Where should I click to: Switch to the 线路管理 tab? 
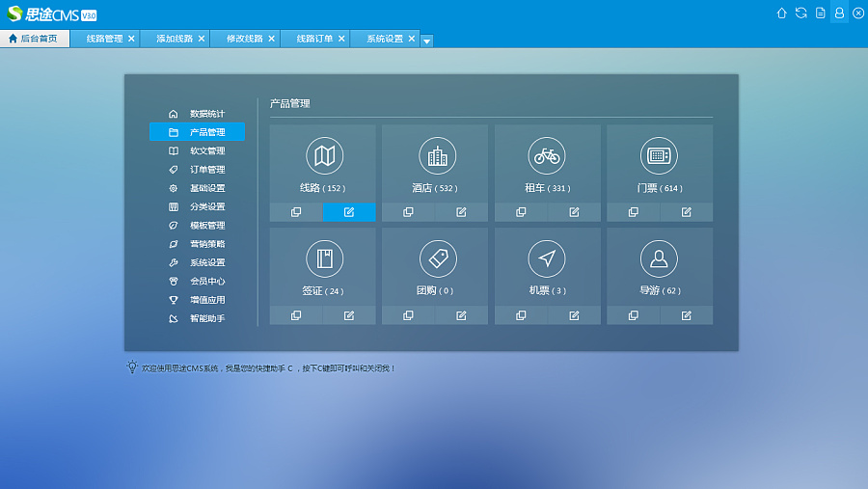(x=104, y=39)
